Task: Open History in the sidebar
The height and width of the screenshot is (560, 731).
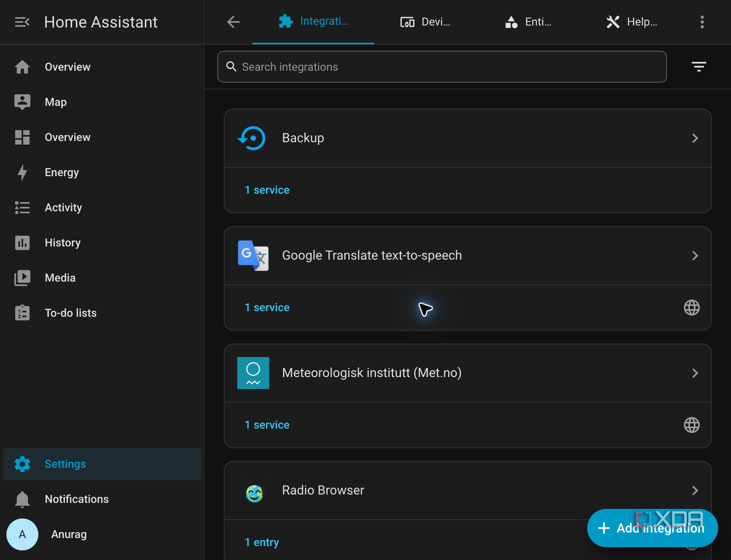Action: pyautogui.click(x=102, y=243)
